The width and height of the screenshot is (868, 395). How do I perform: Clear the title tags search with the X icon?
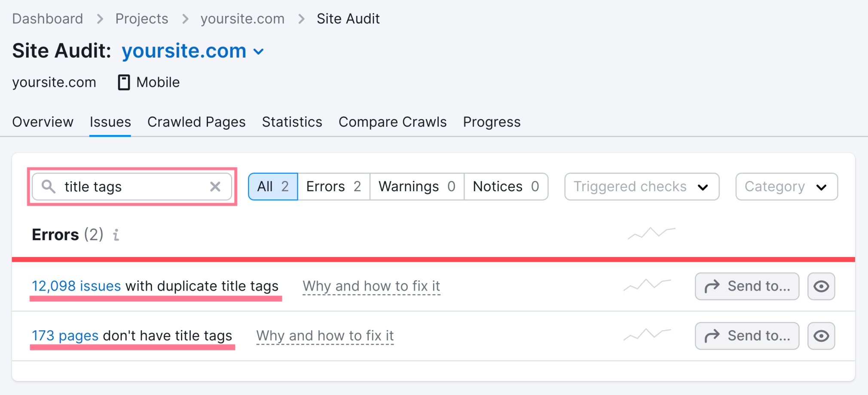(215, 187)
